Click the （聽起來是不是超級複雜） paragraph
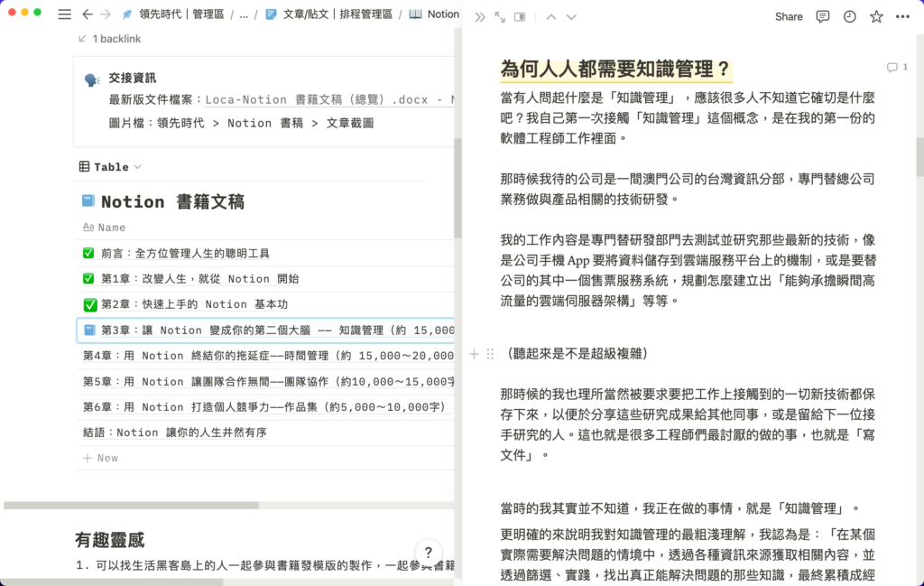The height and width of the screenshot is (586, 924). coord(577,354)
